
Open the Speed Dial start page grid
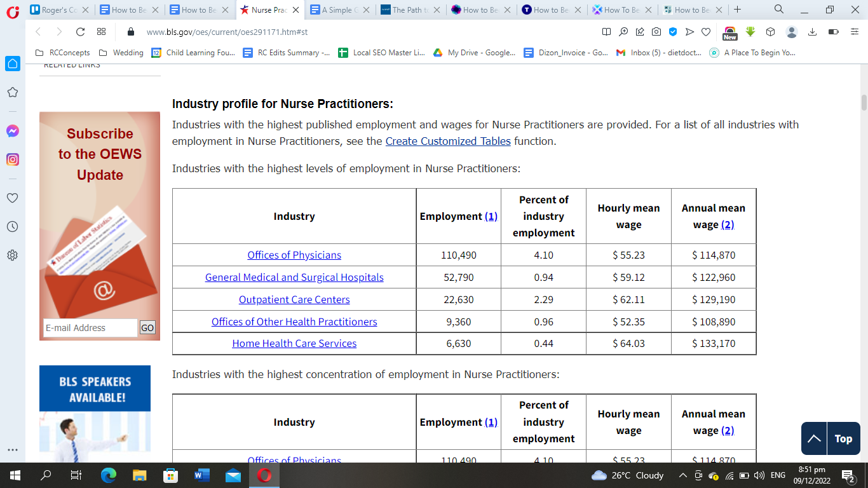(x=101, y=32)
